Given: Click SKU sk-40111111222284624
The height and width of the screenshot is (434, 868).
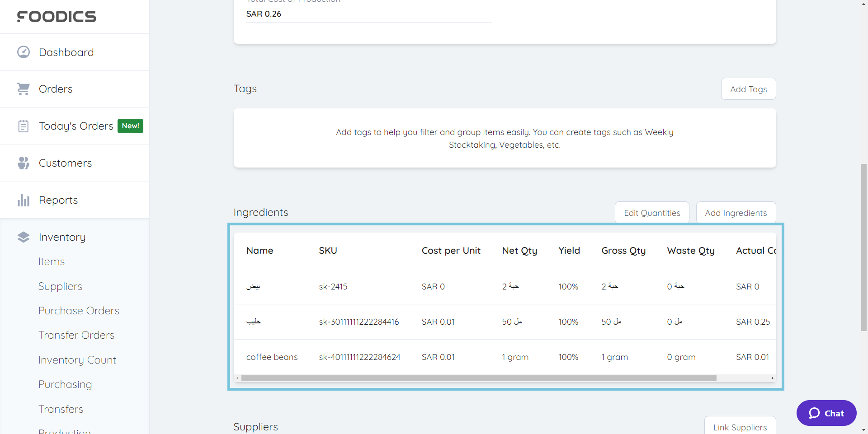Looking at the screenshot, I should pyautogui.click(x=359, y=357).
